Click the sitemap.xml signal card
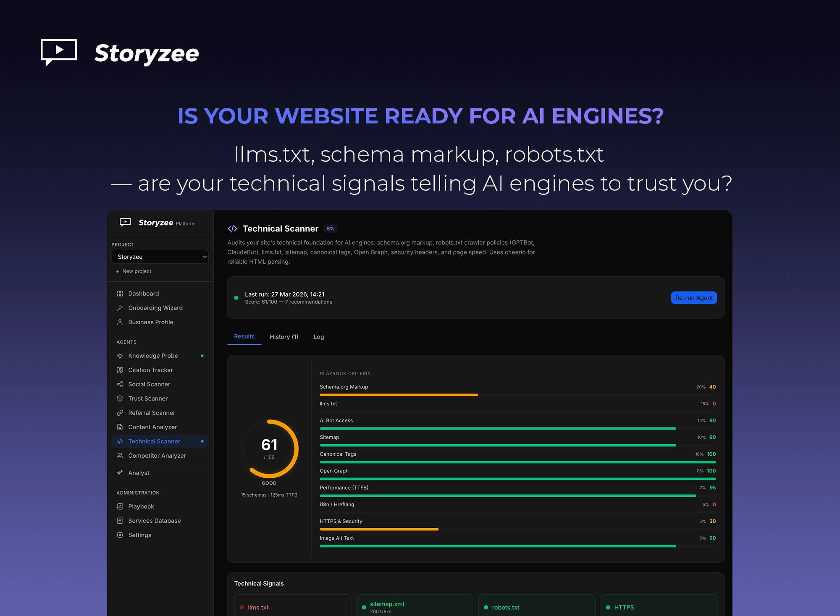Screen dimensions: 840x616 click(x=415, y=607)
